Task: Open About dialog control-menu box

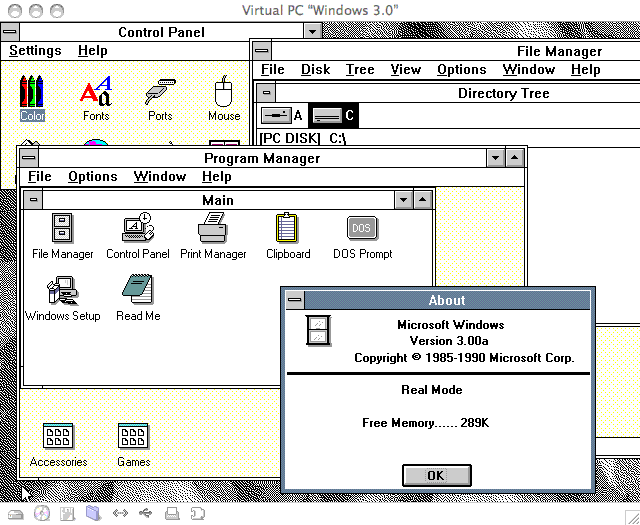Action: tap(295, 300)
